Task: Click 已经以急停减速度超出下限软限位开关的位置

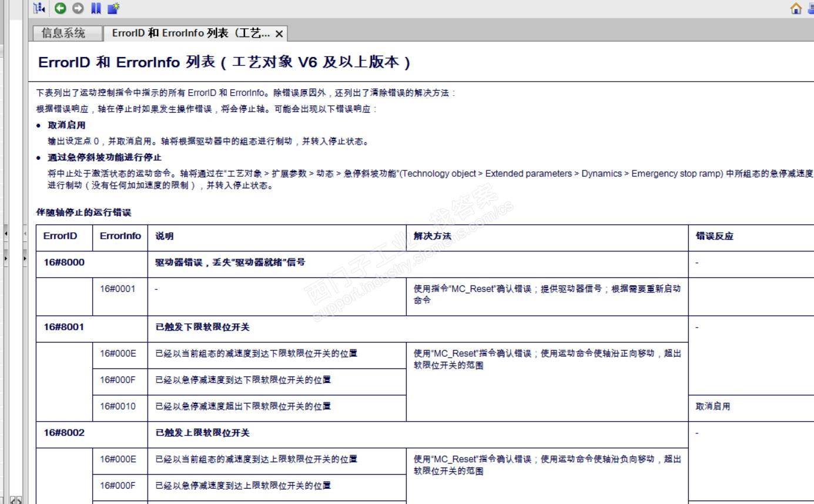Action: click(243, 406)
